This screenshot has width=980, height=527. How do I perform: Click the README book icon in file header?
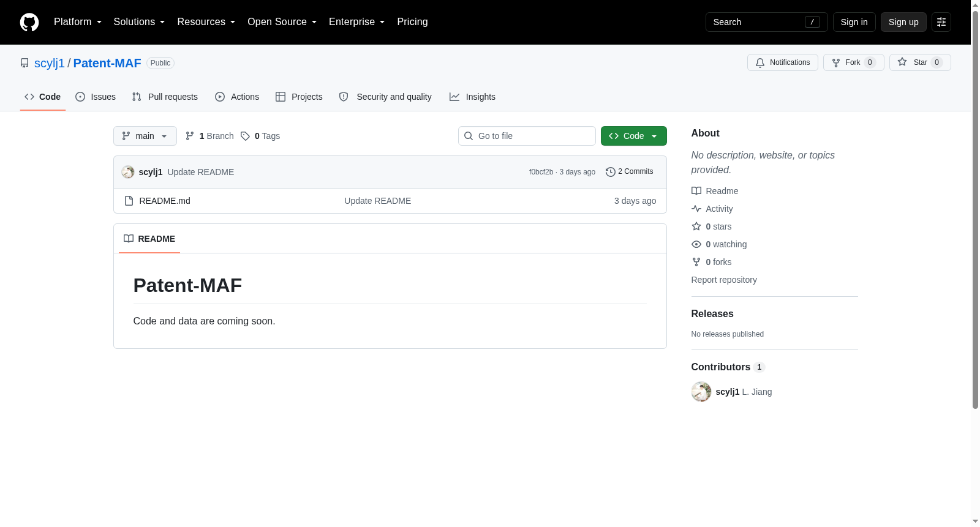click(x=129, y=239)
